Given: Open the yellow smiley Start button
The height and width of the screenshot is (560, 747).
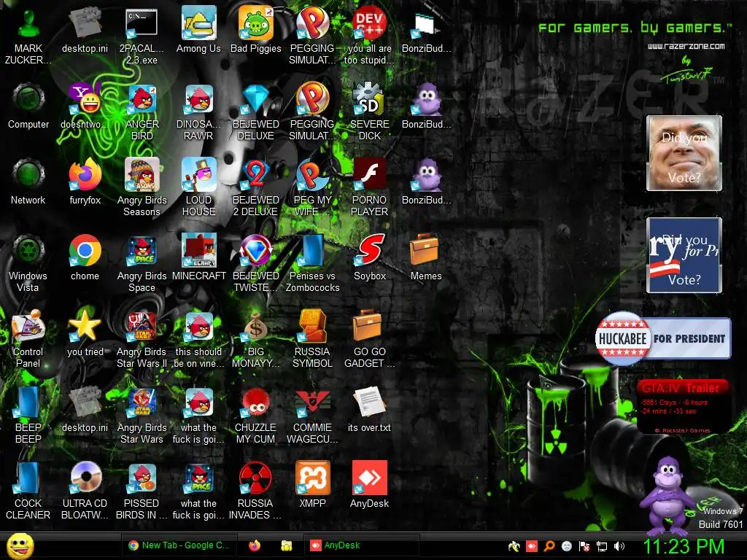Looking at the screenshot, I should click(x=20, y=545).
